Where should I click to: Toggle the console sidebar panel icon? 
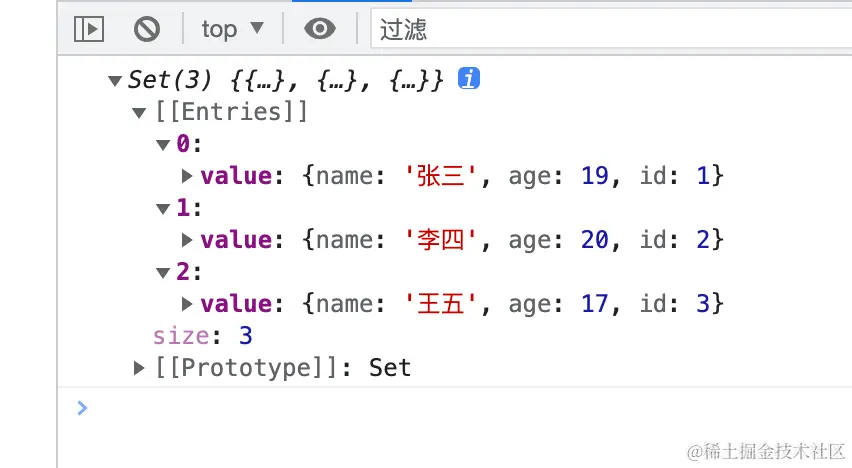pyautogui.click(x=89, y=29)
